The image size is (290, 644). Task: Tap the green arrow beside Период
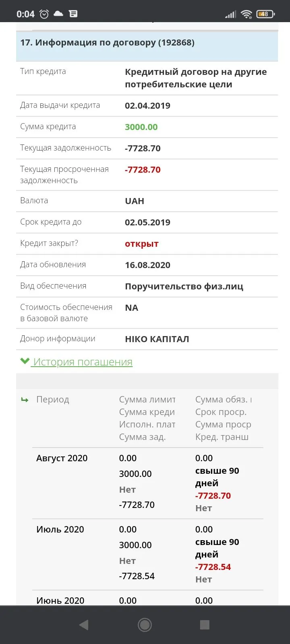pos(25,400)
